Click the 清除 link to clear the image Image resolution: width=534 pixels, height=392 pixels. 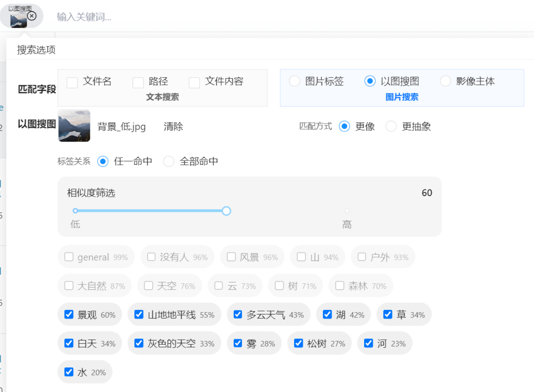[x=173, y=126]
